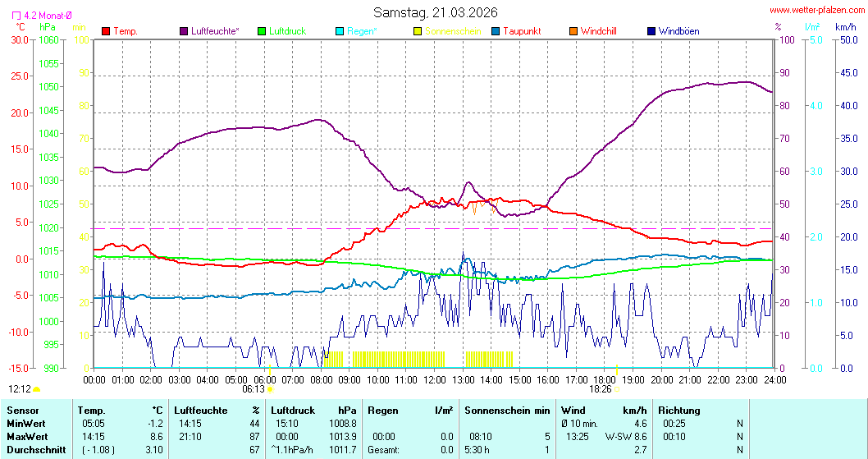Image resolution: width=868 pixels, height=459 pixels.
Task: Click the sunset marker at 18:26
Action: point(617,388)
